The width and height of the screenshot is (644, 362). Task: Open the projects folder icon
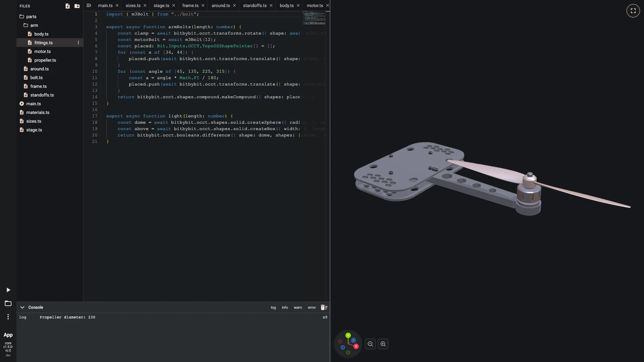pos(8,303)
